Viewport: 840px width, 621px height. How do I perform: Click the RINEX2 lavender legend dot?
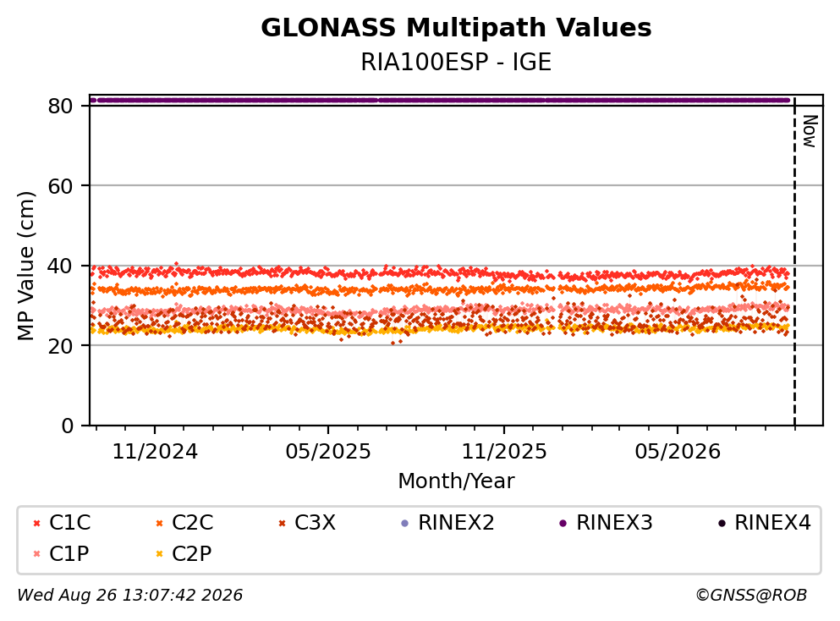[405, 523]
